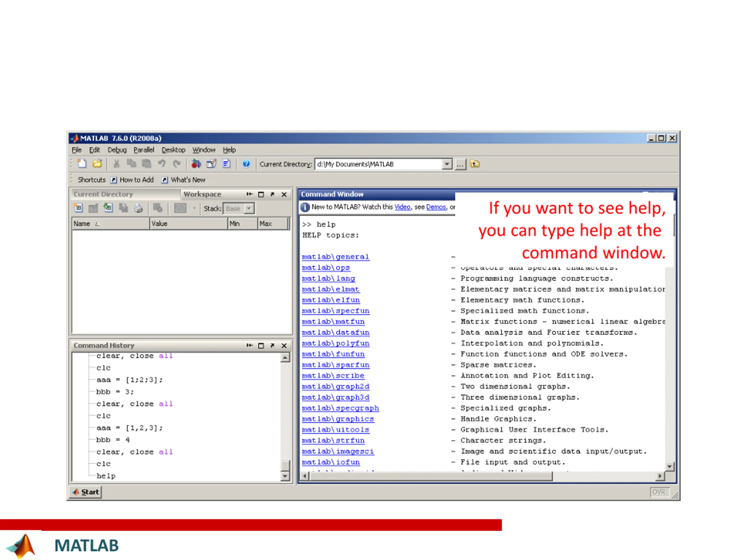Go up one directory level icon

pos(475,164)
